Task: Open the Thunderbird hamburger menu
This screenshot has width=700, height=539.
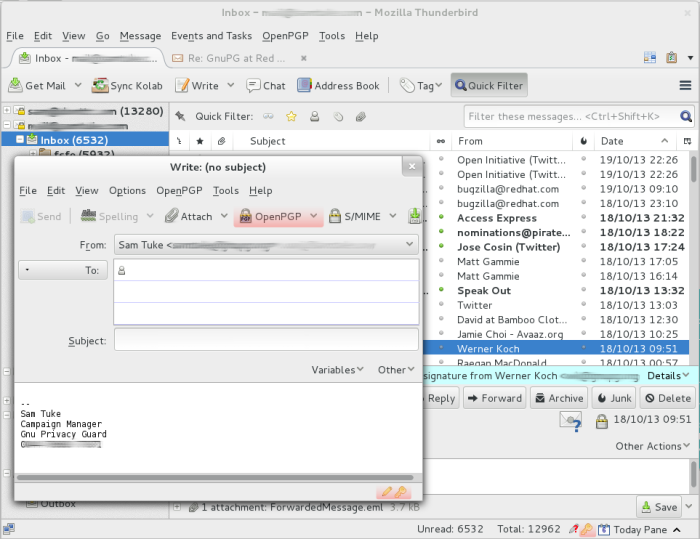Action: [x=685, y=85]
